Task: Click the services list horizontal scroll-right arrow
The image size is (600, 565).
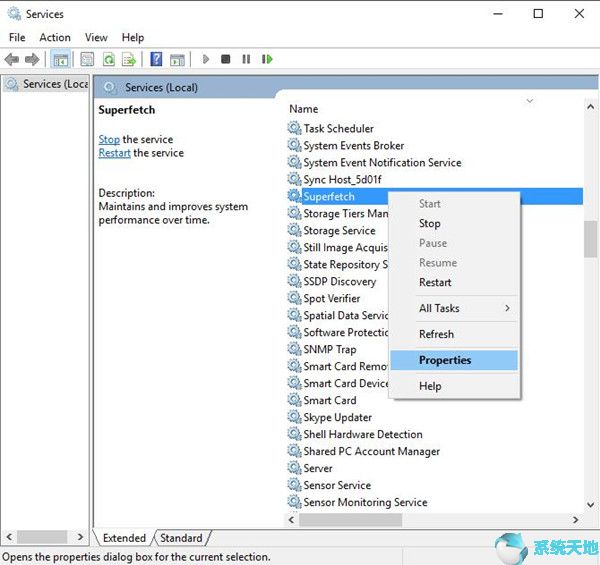Action: (576, 519)
